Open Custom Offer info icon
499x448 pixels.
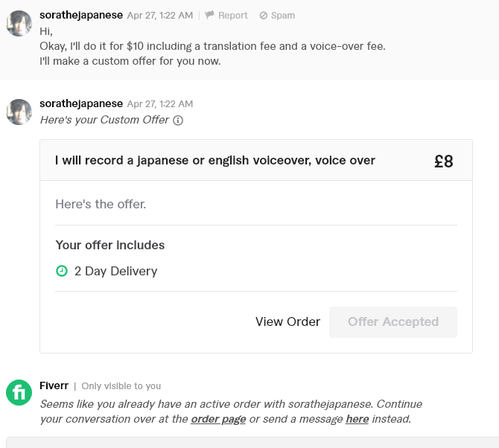tap(178, 121)
